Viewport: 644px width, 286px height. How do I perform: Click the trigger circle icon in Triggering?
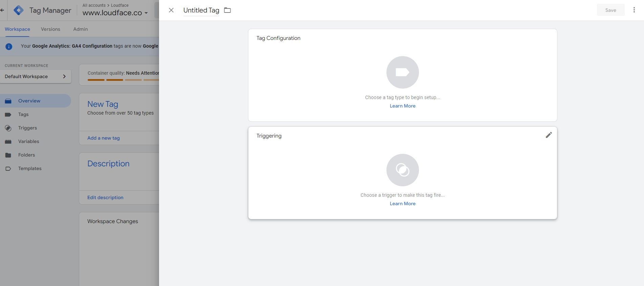(402, 170)
